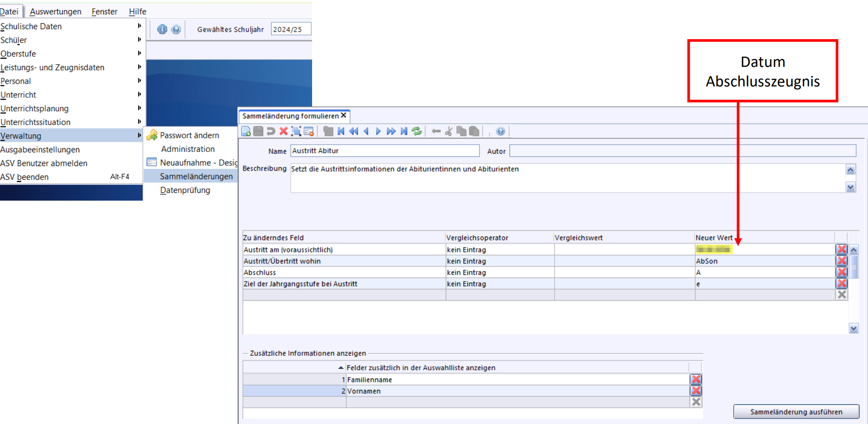Open the Auswertungen menu
868x424 pixels.
pos(56,11)
